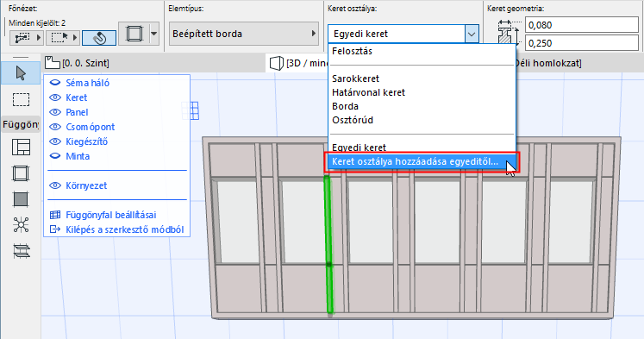This screenshot has width=644, height=339.
Task: Toggle visibility of Csomópont
Action: (55, 127)
